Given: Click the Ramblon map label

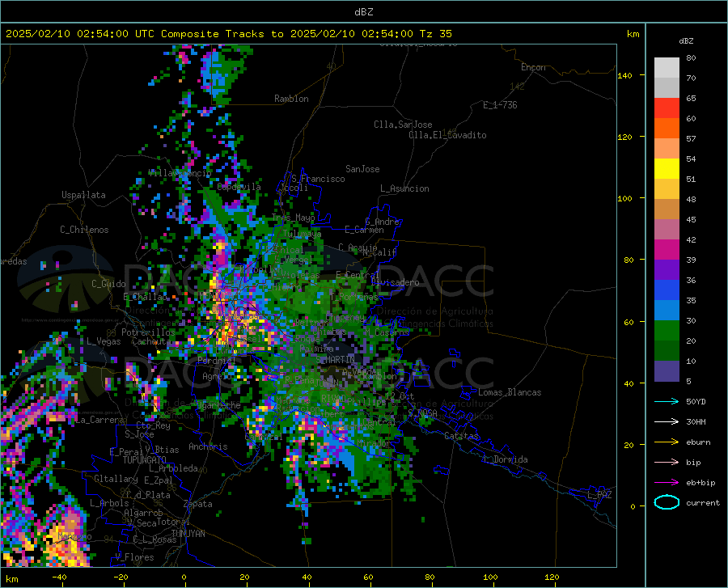Looking at the screenshot, I should coord(291,99).
